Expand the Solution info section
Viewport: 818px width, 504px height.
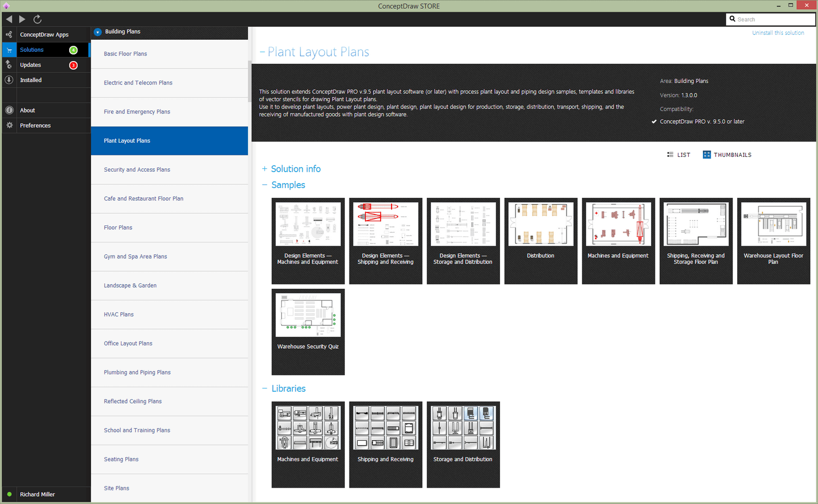[264, 169]
